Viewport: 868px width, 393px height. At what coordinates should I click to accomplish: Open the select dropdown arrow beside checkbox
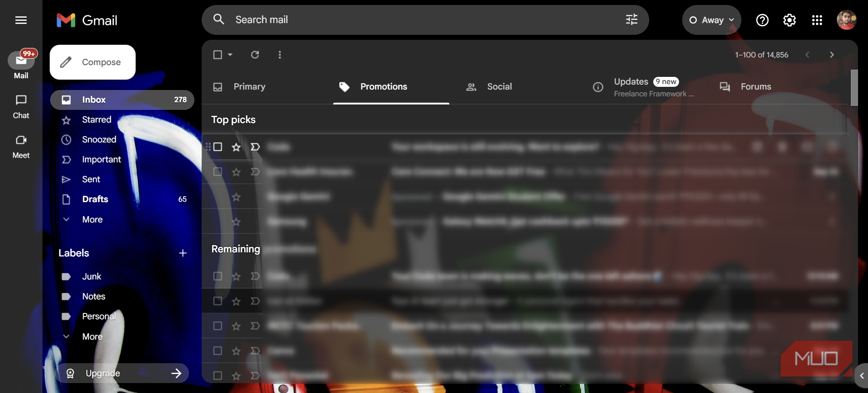(x=230, y=55)
